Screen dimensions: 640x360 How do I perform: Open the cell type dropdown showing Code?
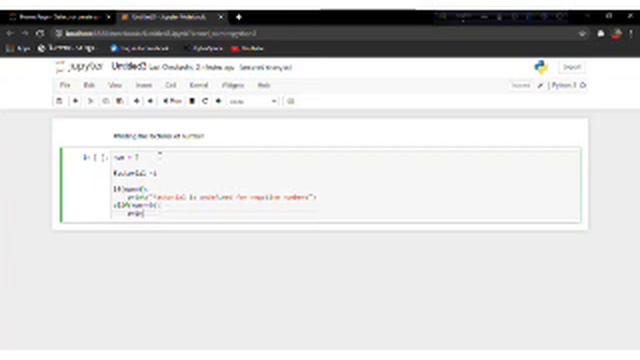pyautogui.click(x=253, y=101)
